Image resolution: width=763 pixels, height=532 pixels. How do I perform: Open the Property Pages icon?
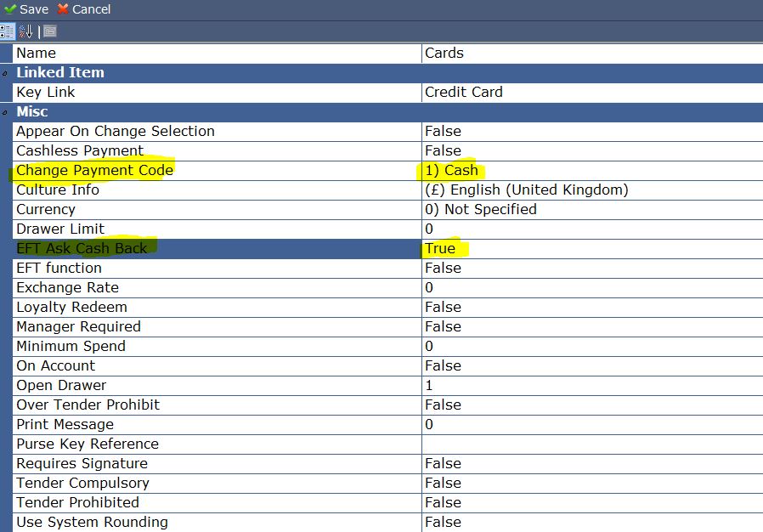[50, 31]
